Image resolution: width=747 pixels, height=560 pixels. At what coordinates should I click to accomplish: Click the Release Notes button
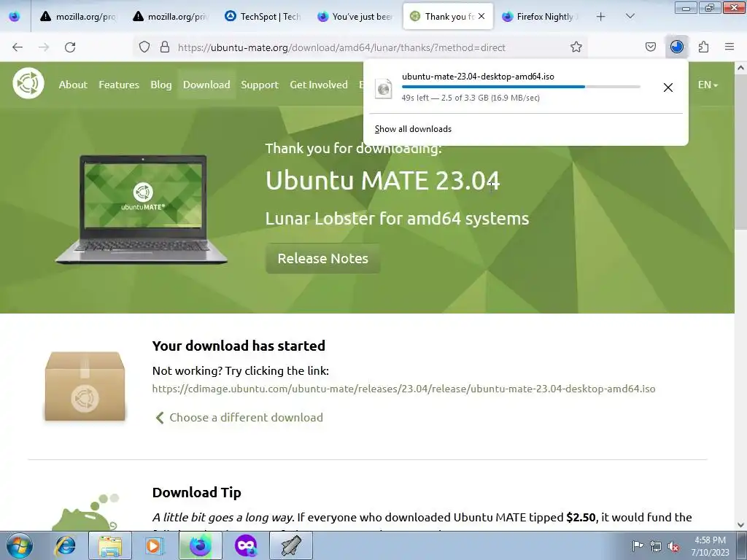322,259
